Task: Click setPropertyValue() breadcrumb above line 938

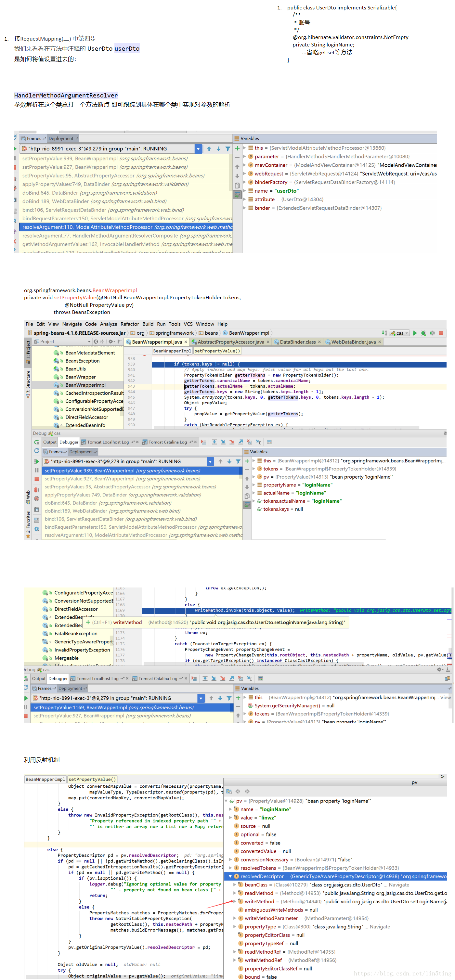Action: tap(217, 351)
